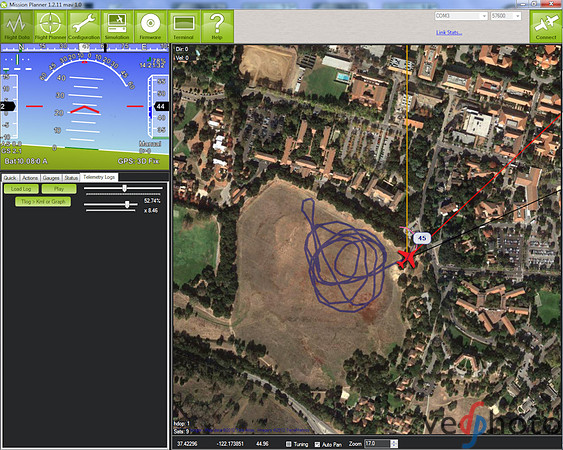Click the 52.74% log progress readout

(x=152, y=201)
